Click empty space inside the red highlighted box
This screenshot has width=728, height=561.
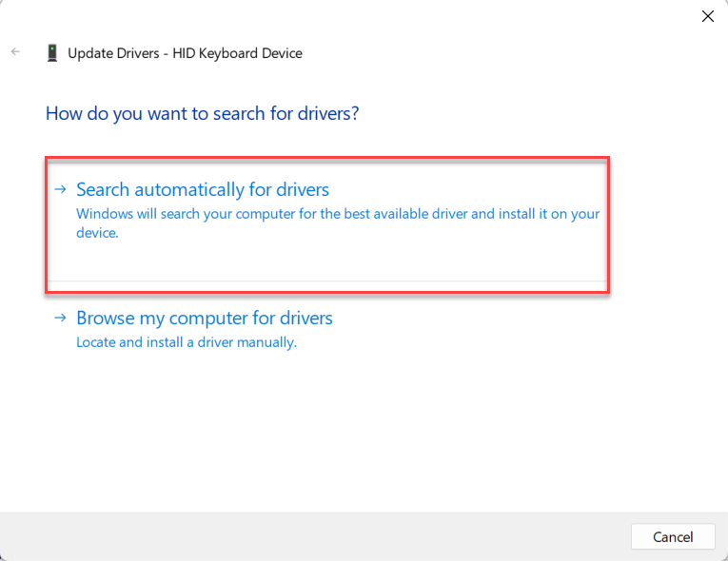381,261
